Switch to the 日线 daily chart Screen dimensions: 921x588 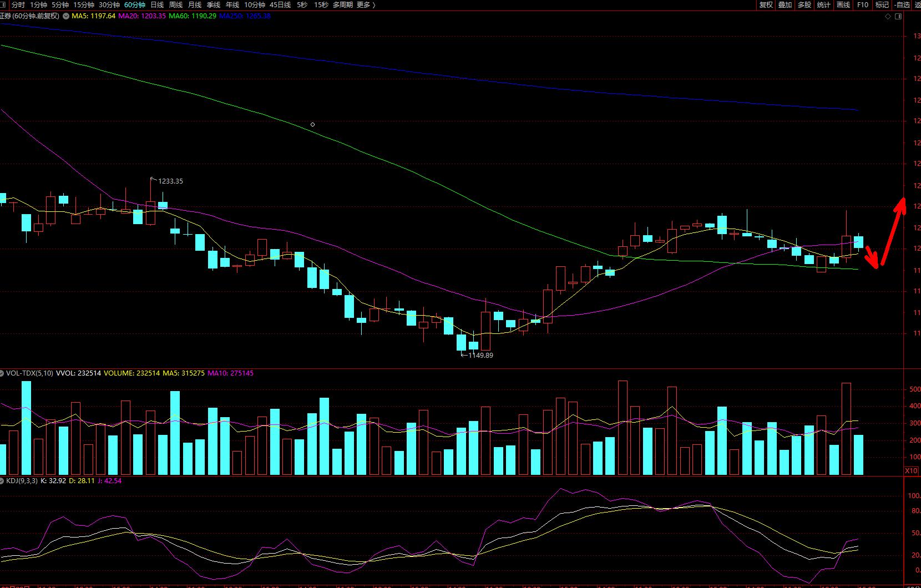pyautogui.click(x=157, y=5)
